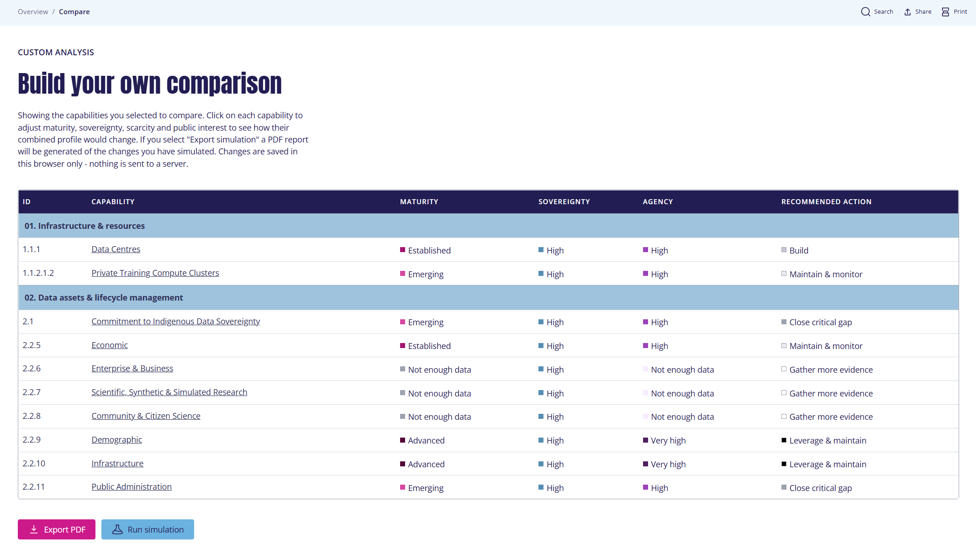Click the CUSTOM ANALYSIS label
This screenshot has width=976, height=560.
(x=56, y=52)
